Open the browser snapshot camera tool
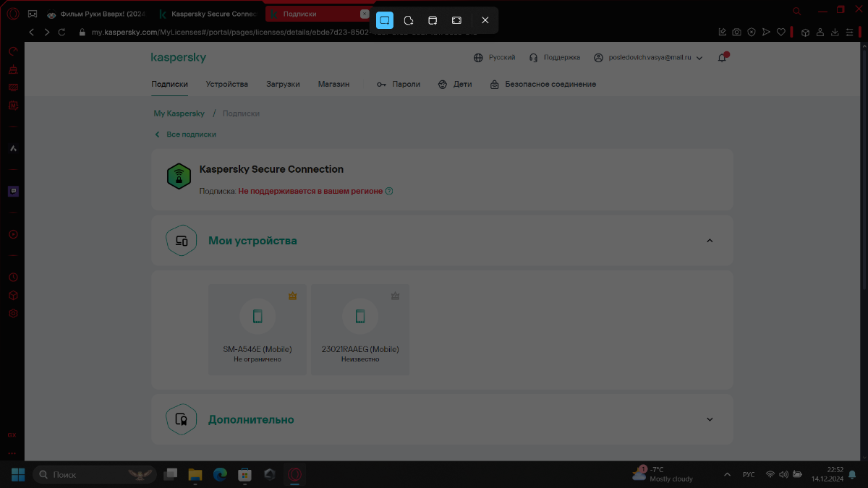The width and height of the screenshot is (868, 488). pyautogui.click(x=736, y=33)
